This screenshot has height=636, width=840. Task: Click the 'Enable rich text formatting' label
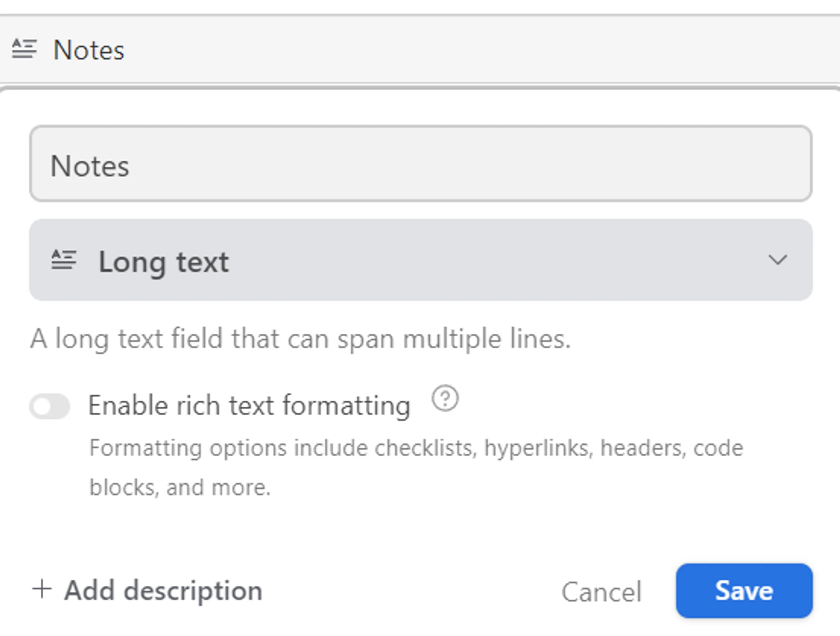pyautogui.click(x=249, y=405)
